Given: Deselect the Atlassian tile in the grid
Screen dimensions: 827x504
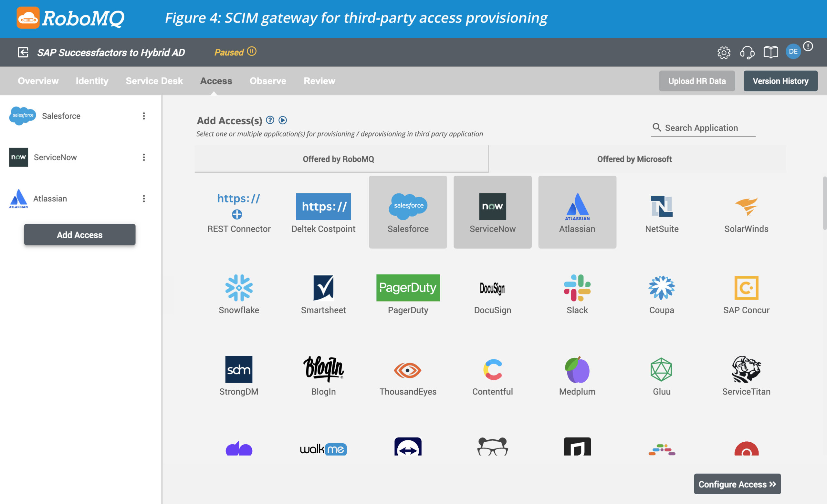Looking at the screenshot, I should point(577,212).
